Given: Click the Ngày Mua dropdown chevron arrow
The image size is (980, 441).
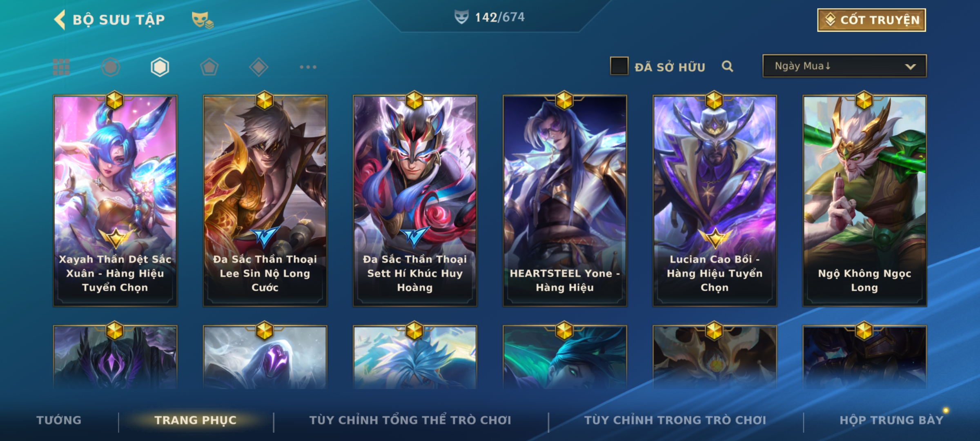Looking at the screenshot, I should coord(910,67).
